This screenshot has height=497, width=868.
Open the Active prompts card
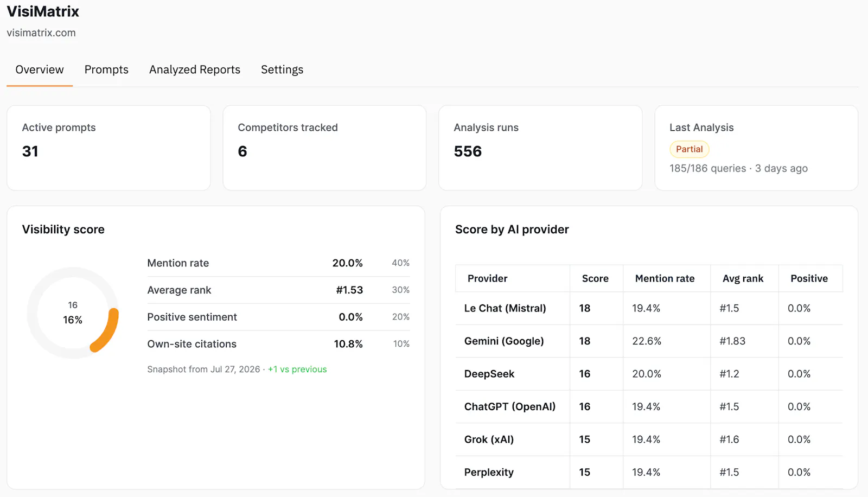[108, 148]
